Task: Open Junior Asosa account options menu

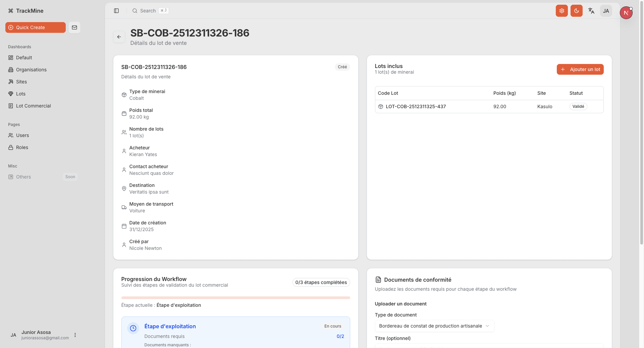Action: (75, 335)
